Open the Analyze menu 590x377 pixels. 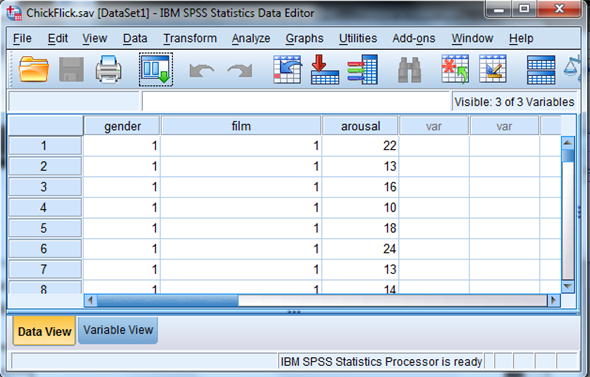(x=251, y=38)
